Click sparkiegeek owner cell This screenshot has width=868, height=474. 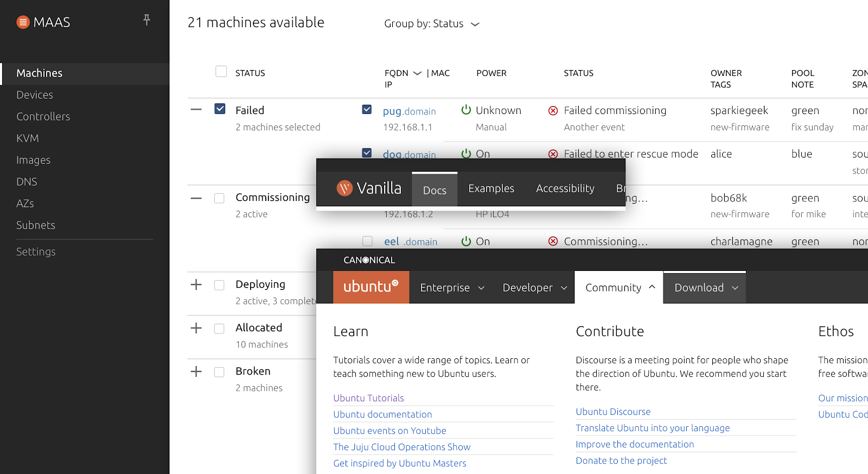coord(739,111)
